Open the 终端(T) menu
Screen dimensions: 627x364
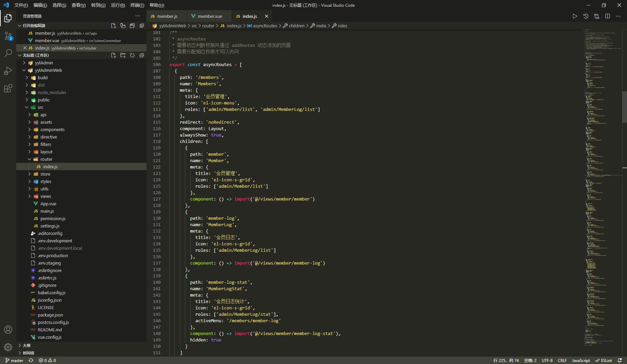pos(137,5)
